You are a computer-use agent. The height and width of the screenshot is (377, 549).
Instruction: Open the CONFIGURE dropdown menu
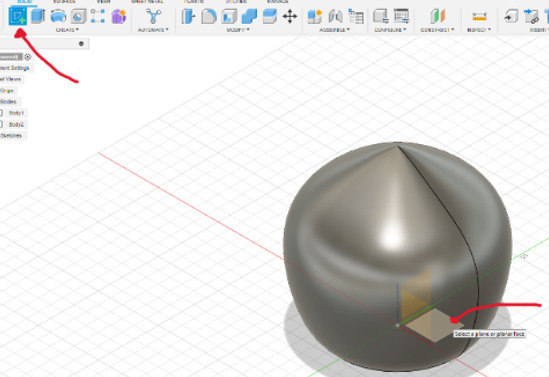(x=390, y=30)
